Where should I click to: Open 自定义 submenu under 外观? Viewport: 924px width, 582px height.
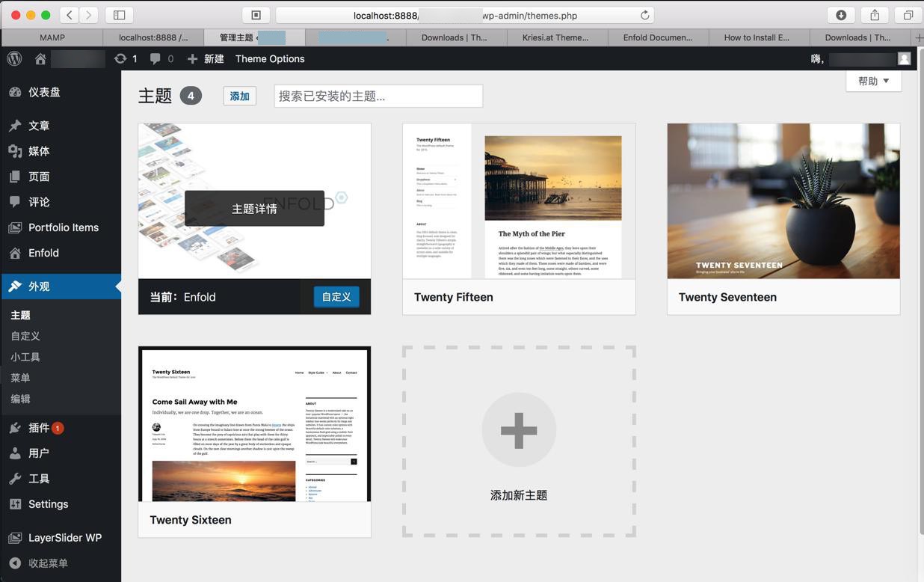(25, 336)
